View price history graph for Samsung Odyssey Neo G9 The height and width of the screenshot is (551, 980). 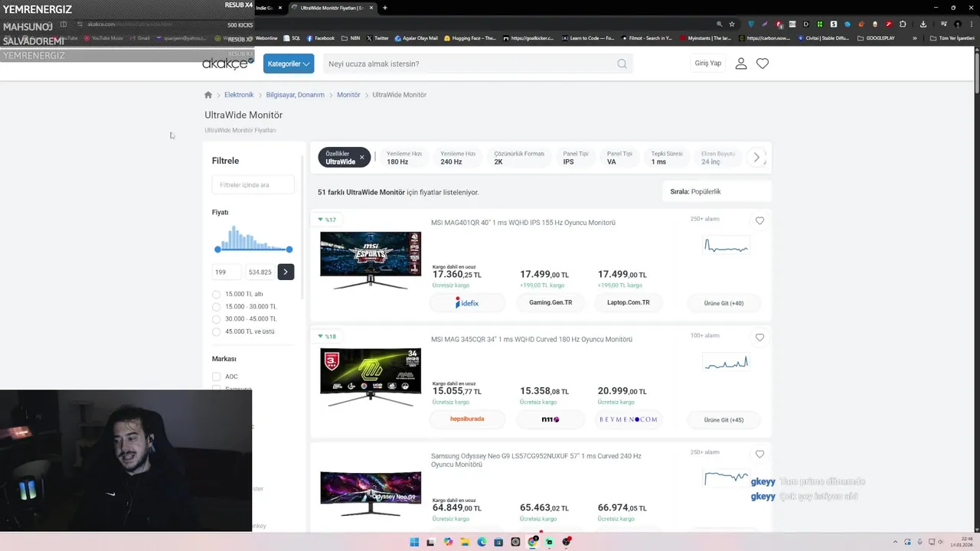tap(726, 478)
